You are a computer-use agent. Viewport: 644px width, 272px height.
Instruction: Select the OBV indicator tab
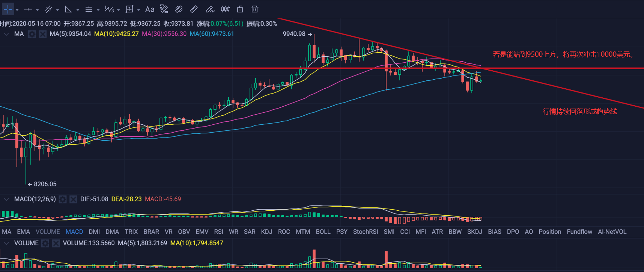[x=184, y=232]
